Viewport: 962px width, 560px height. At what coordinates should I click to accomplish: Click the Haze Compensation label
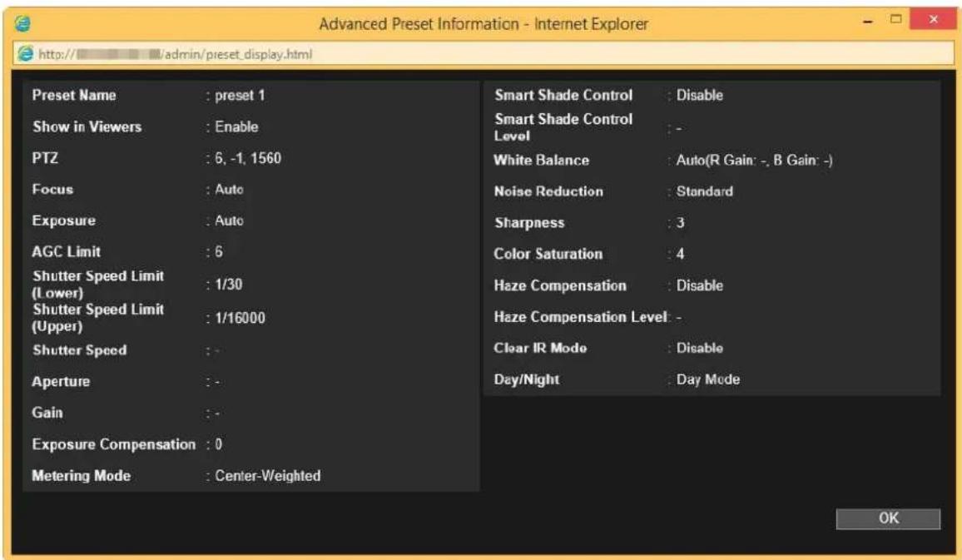[560, 286]
